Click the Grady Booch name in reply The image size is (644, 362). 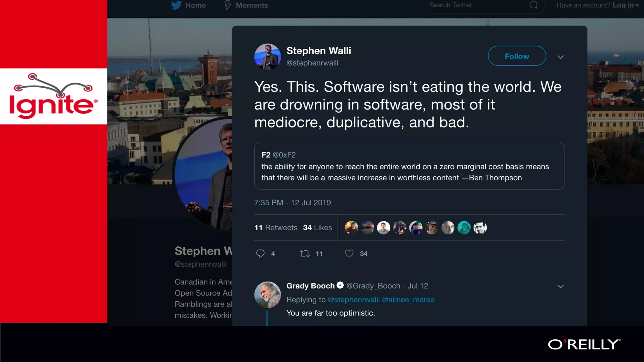[x=310, y=286]
